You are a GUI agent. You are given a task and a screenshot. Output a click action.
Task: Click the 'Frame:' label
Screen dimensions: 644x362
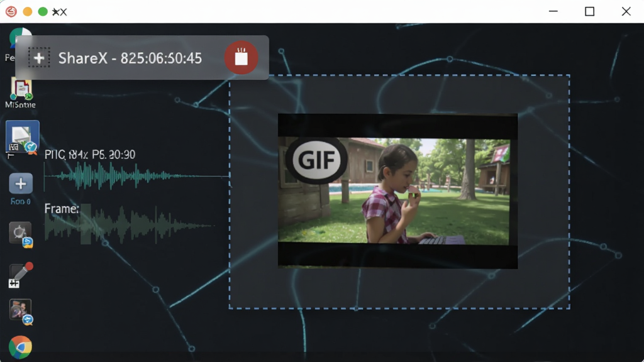[62, 209]
